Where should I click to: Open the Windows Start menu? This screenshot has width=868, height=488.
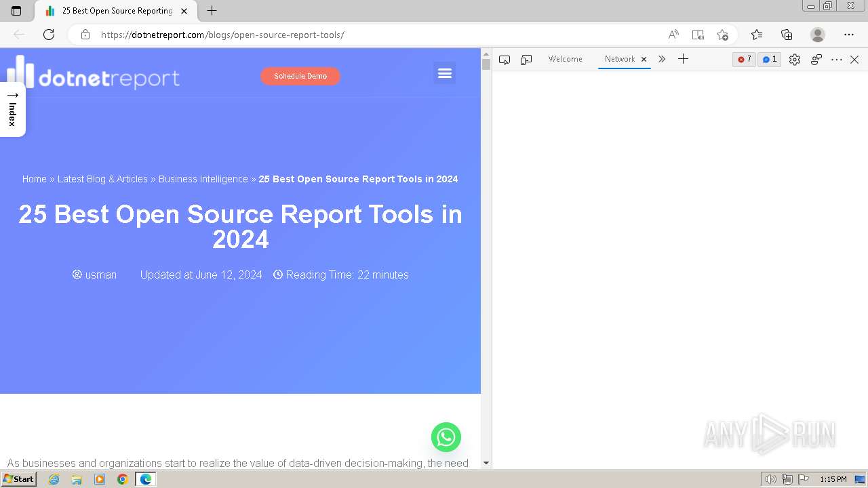click(18, 479)
